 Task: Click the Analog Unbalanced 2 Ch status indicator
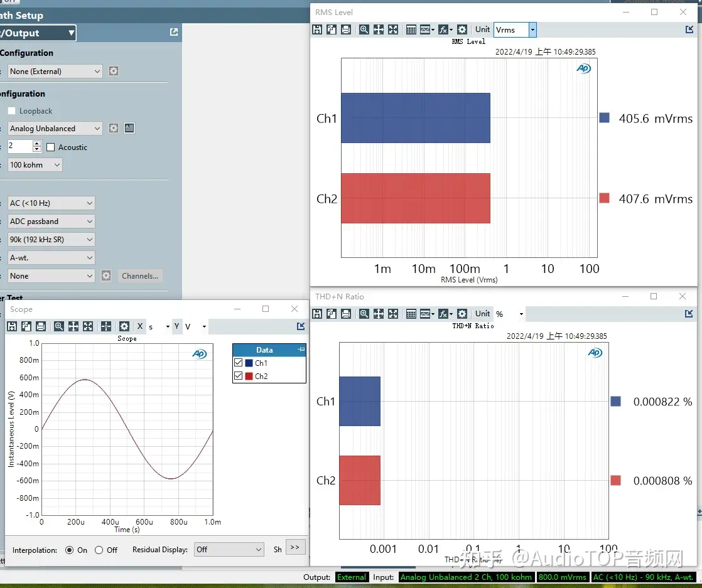(x=466, y=577)
